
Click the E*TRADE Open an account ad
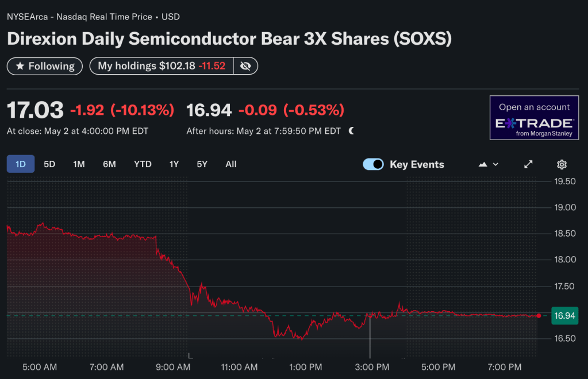(x=534, y=118)
